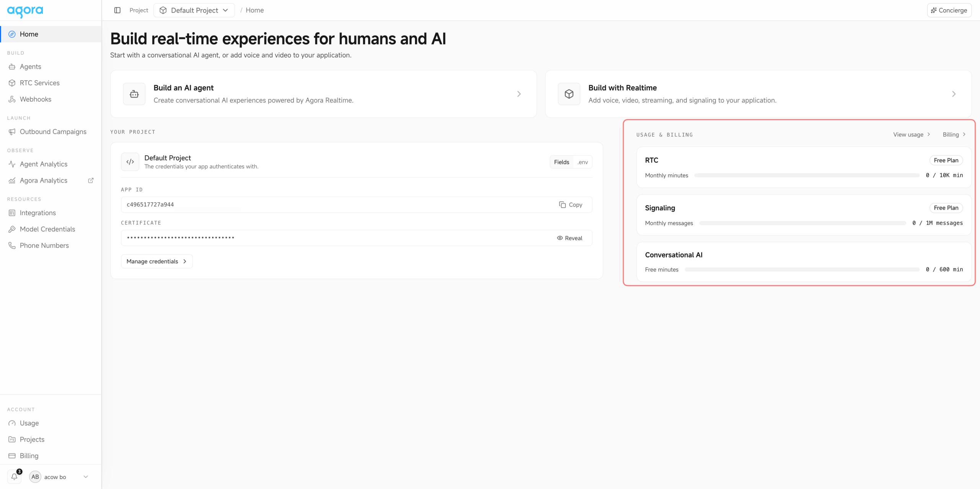Click the Usage gauge icon
Viewport: 980px width, 489px height.
pos(12,423)
